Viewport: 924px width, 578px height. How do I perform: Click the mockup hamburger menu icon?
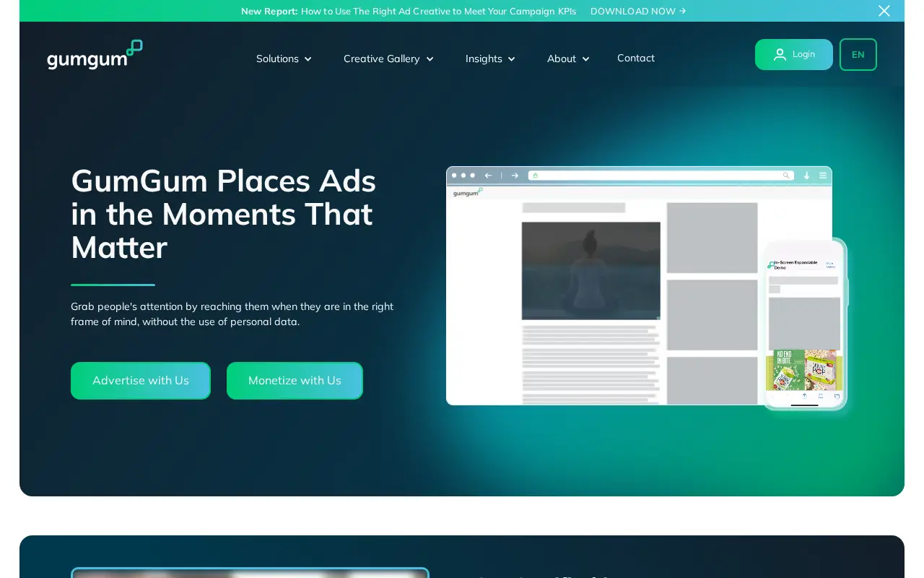pos(823,176)
